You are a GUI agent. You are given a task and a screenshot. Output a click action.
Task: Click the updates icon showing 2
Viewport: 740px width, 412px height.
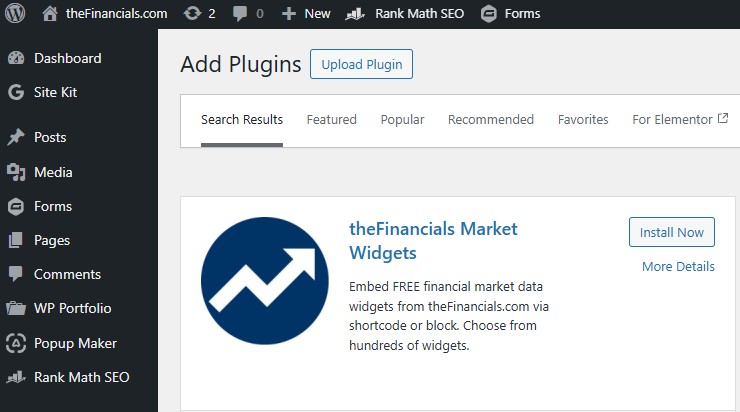[192, 14]
